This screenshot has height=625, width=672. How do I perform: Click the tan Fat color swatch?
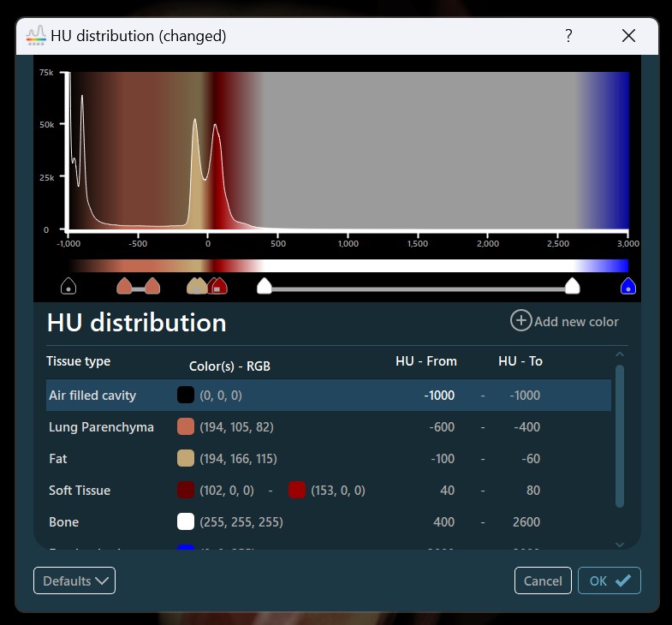pos(186,459)
